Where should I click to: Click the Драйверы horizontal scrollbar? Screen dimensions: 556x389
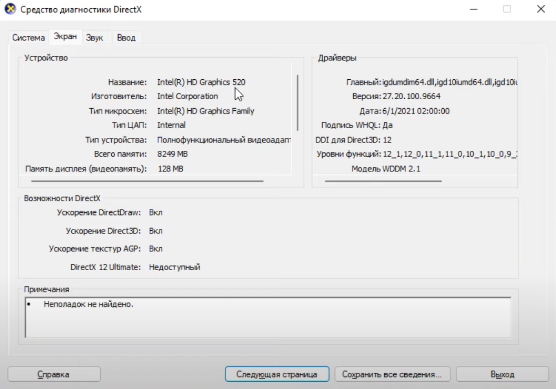(383, 181)
